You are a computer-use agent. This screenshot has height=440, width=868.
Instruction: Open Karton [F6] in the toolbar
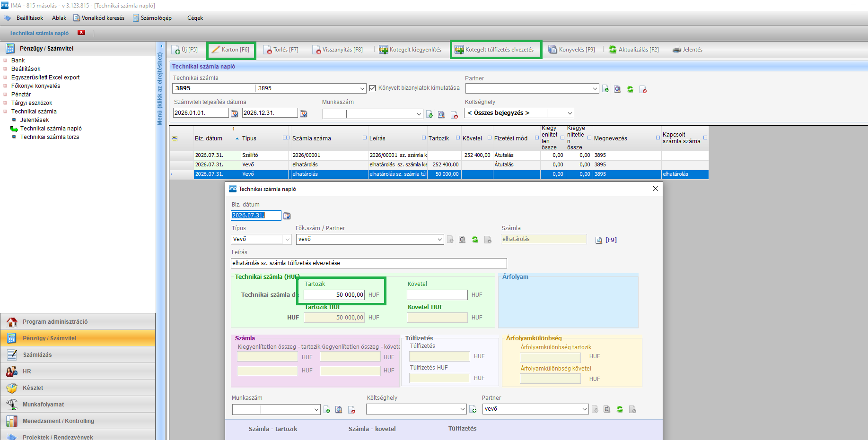pos(231,50)
